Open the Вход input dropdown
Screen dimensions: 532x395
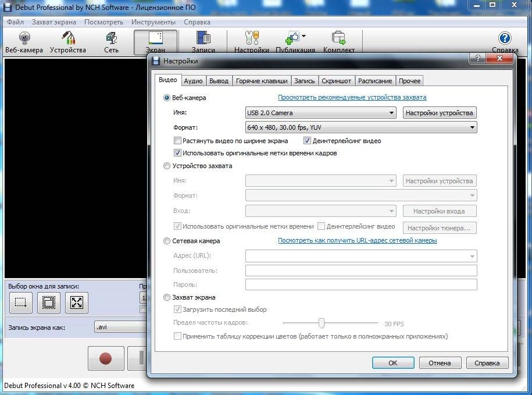pos(320,211)
